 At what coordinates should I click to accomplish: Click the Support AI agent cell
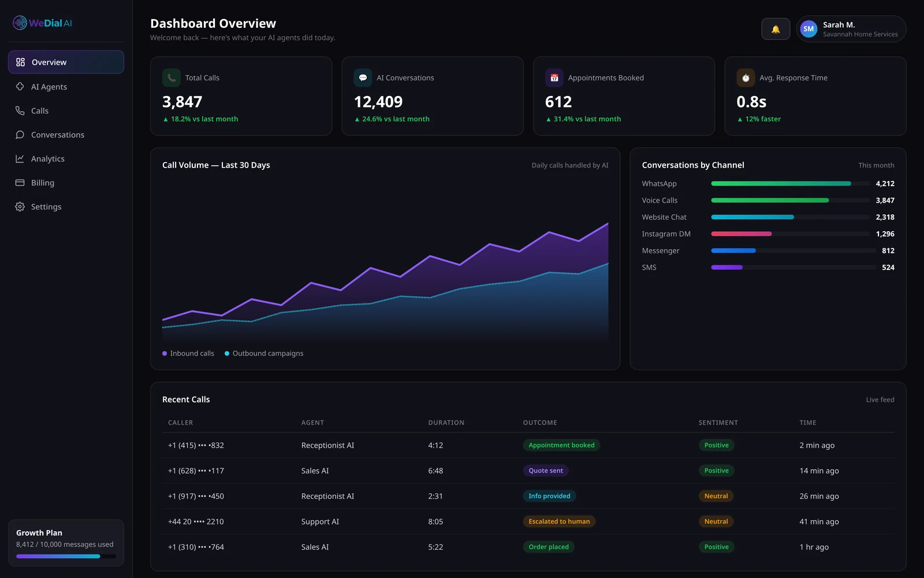tap(320, 521)
